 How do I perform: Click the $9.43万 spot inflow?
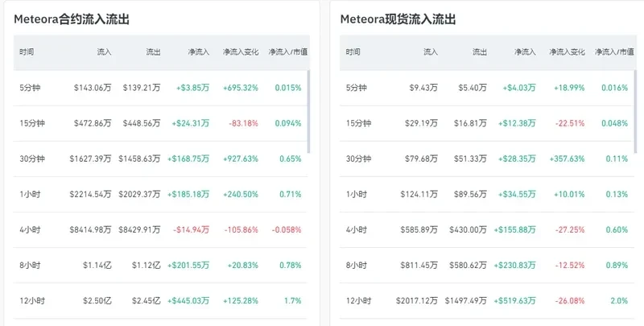(423, 88)
